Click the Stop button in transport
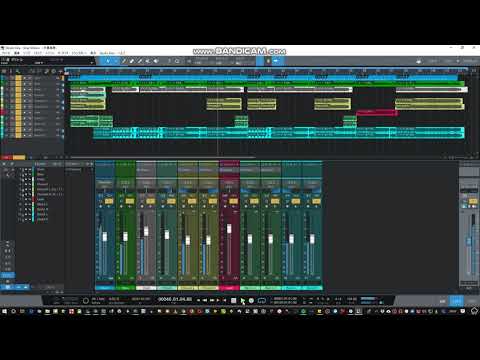The height and width of the screenshot is (360, 480). click(x=234, y=301)
